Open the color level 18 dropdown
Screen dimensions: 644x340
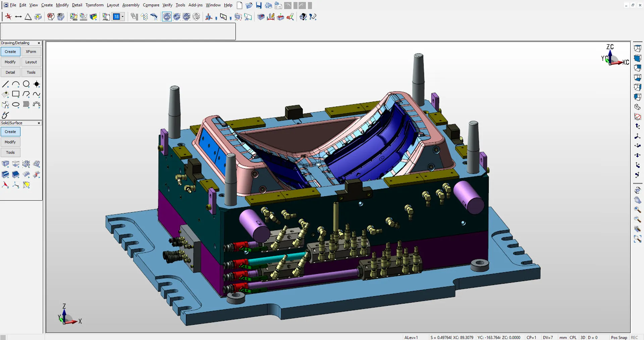point(123,16)
